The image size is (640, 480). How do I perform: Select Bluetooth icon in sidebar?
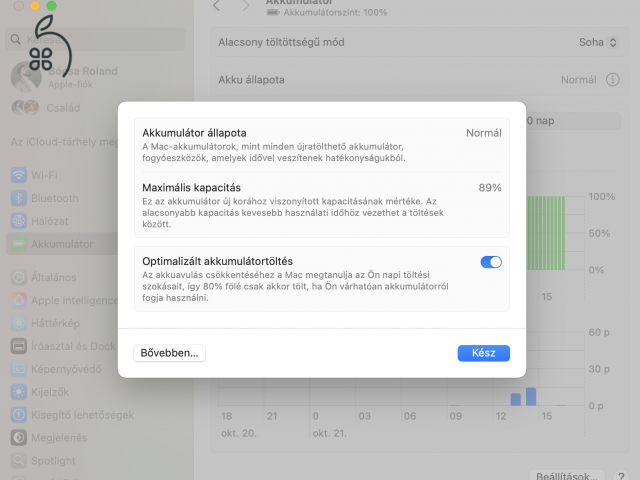[19, 198]
